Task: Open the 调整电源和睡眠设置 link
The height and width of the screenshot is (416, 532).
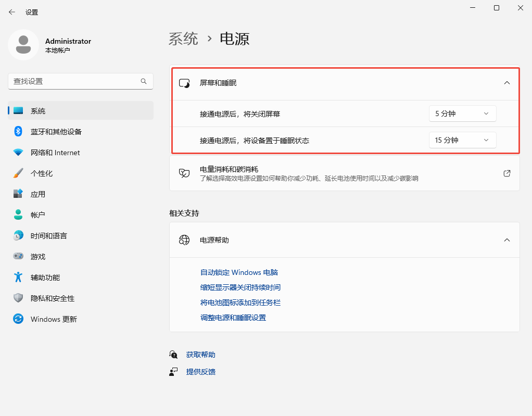Action: [233, 318]
